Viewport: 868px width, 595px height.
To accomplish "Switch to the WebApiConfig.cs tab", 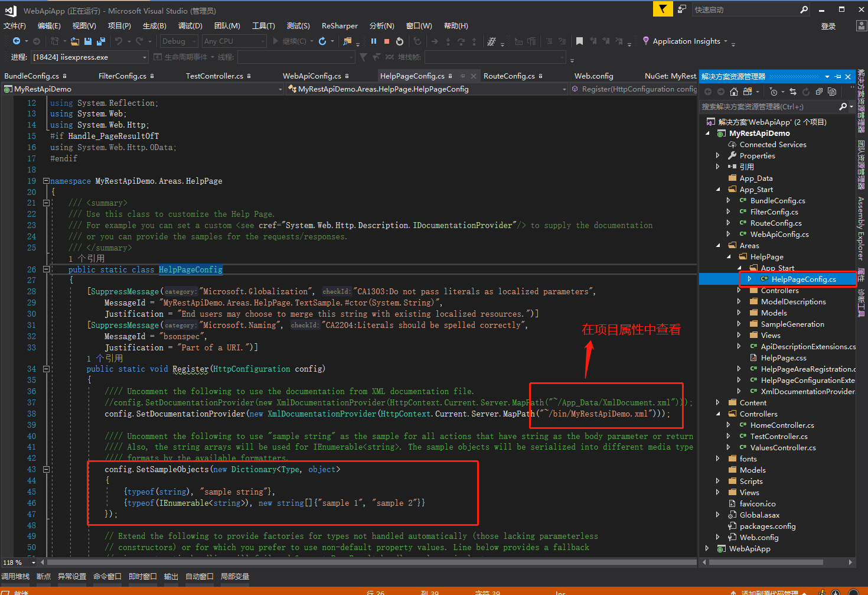I will [x=312, y=76].
